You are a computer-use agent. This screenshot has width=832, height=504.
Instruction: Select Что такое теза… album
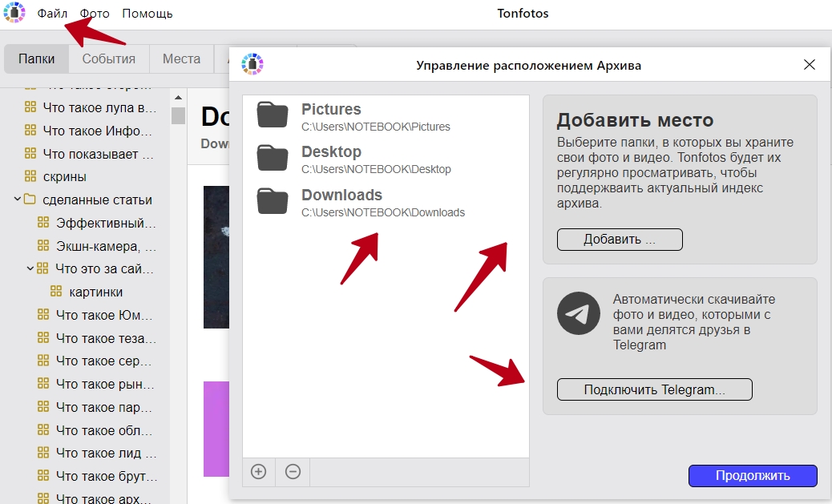[106, 338]
